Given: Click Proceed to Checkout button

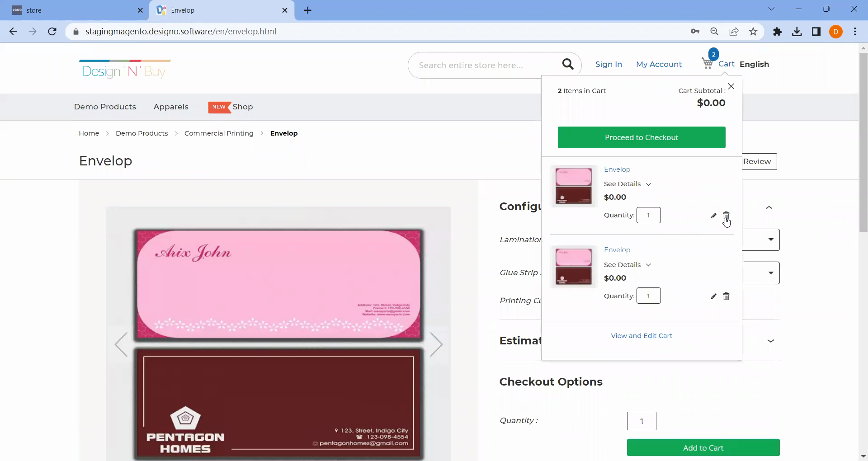Looking at the screenshot, I should pos(641,137).
